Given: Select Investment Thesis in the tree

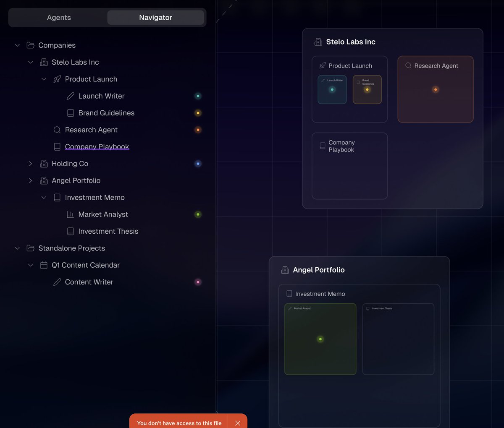Looking at the screenshot, I should click(108, 231).
